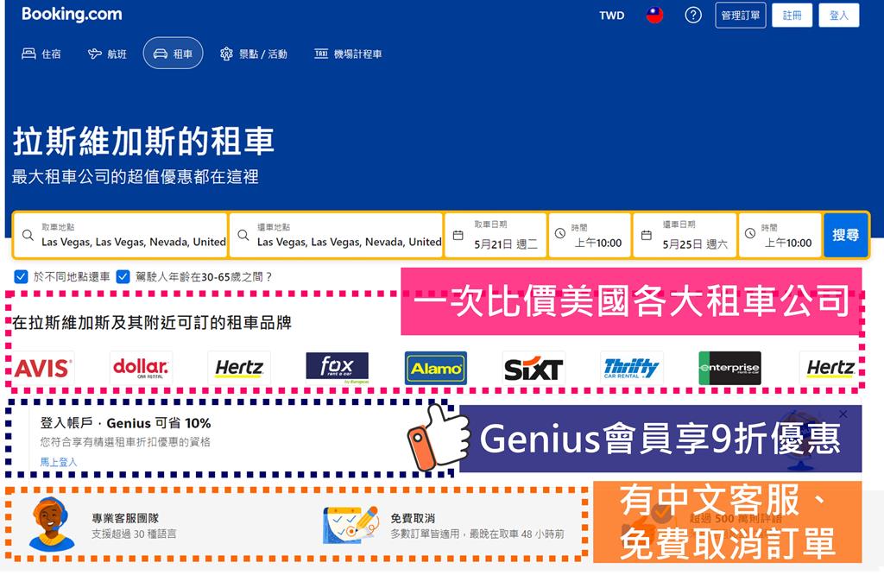This screenshot has height=588, width=884.
Task: Click the 取車地點 pickup location field
Action: [120, 235]
